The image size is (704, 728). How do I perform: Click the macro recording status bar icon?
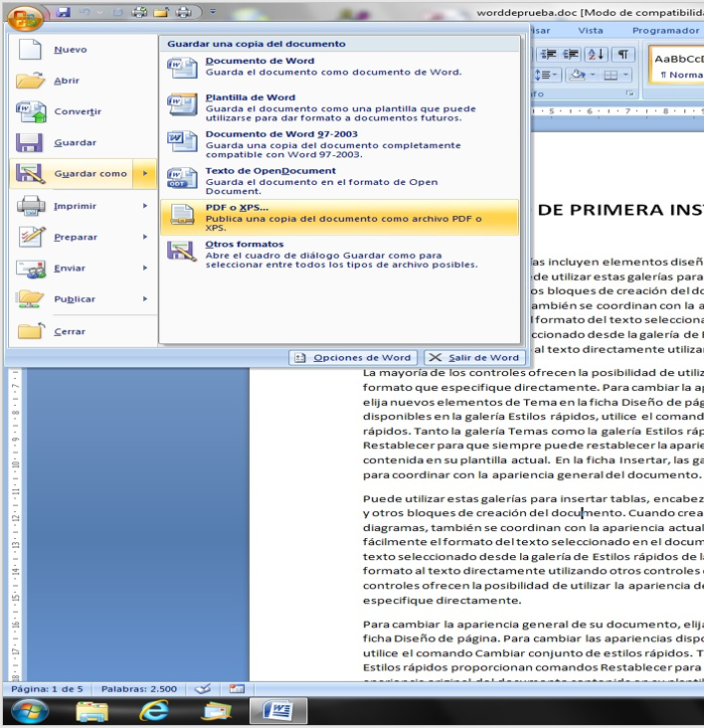(237, 689)
